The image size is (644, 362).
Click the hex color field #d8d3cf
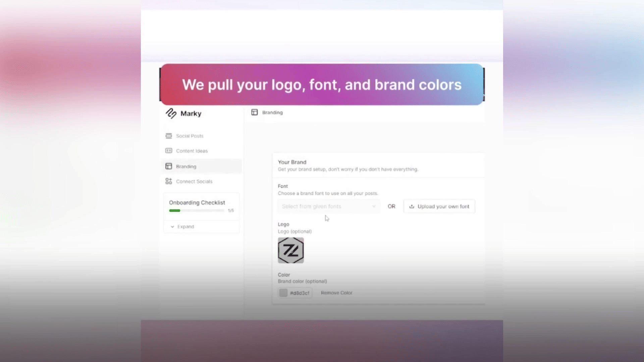tap(295, 293)
